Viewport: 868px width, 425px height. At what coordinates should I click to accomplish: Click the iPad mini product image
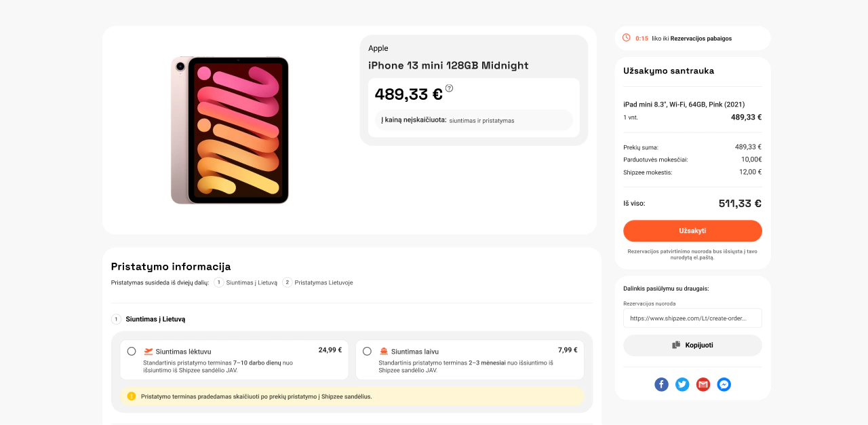tap(230, 130)
